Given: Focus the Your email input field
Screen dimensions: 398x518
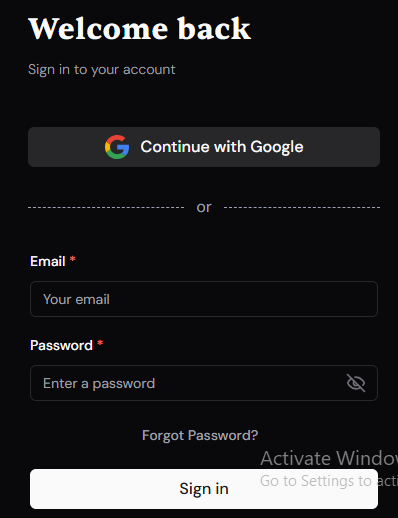Looking at the screenshot, I should pos(204,299).
